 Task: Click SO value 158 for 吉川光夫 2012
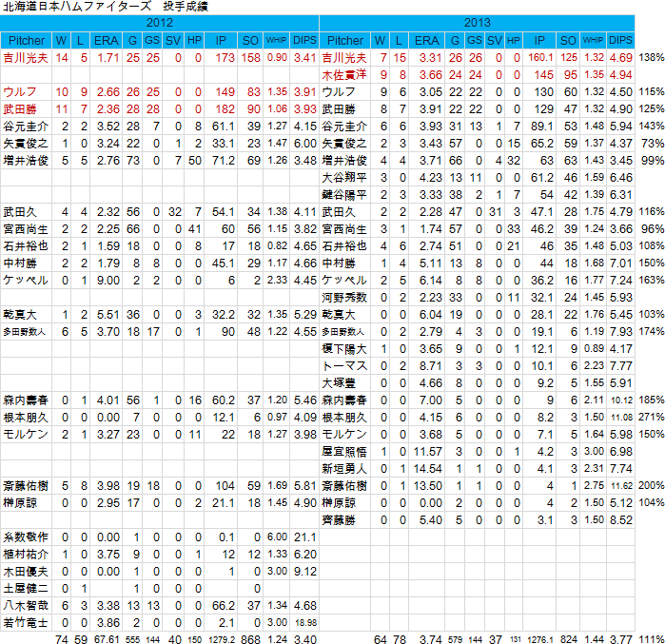click(x=250, y=58)
